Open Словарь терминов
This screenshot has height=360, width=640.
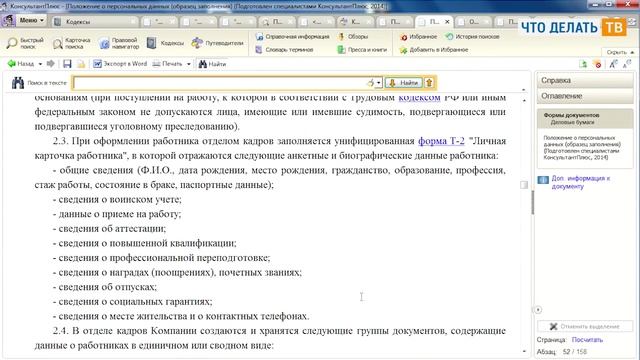[x=284, y=49]
